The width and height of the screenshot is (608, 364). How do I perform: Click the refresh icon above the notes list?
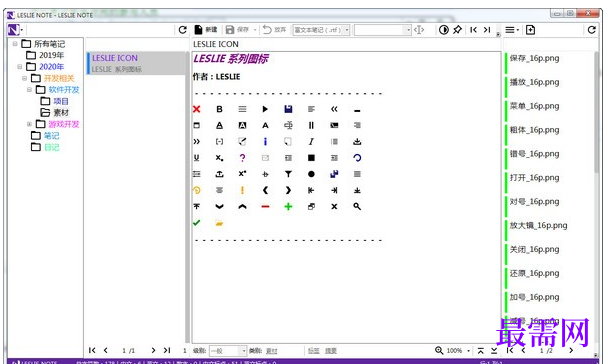tap(183, 30)
